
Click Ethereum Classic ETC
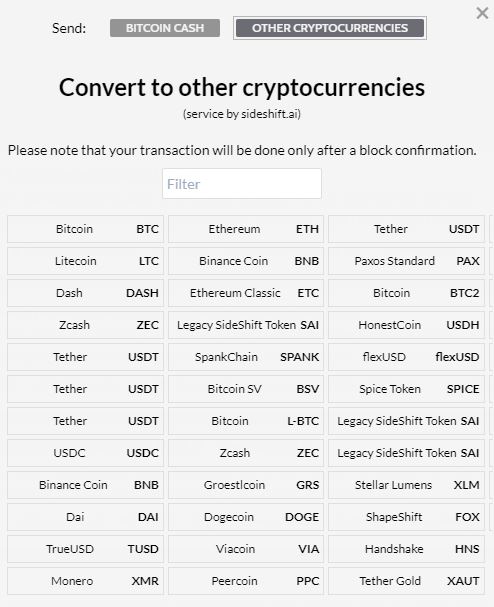[x=246, y=293]
